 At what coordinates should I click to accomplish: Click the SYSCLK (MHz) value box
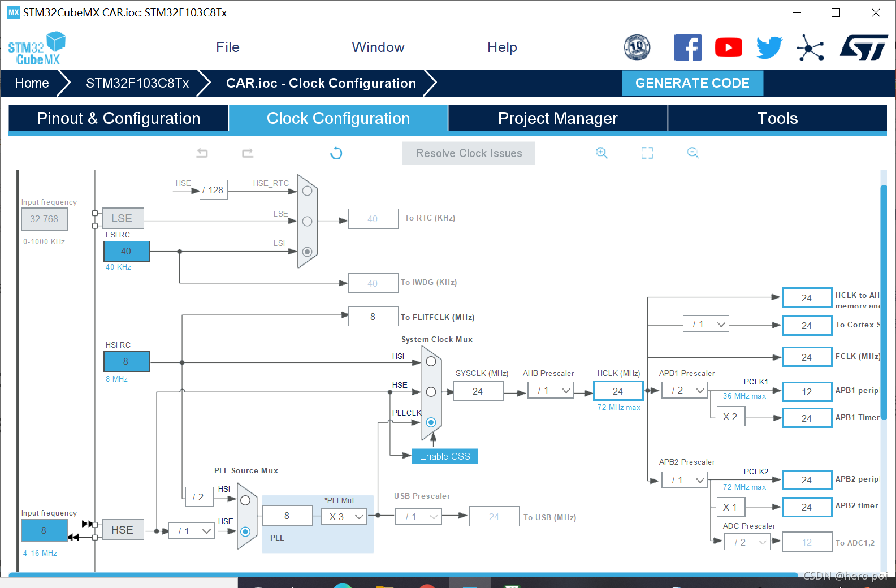click(x=478, y=391)
